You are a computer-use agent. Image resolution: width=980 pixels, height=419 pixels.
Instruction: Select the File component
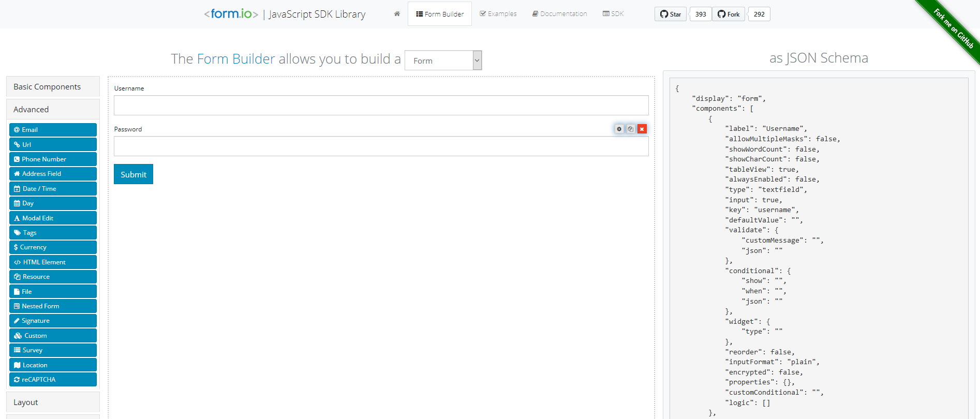pyautogui.click(x=53, y=292)
